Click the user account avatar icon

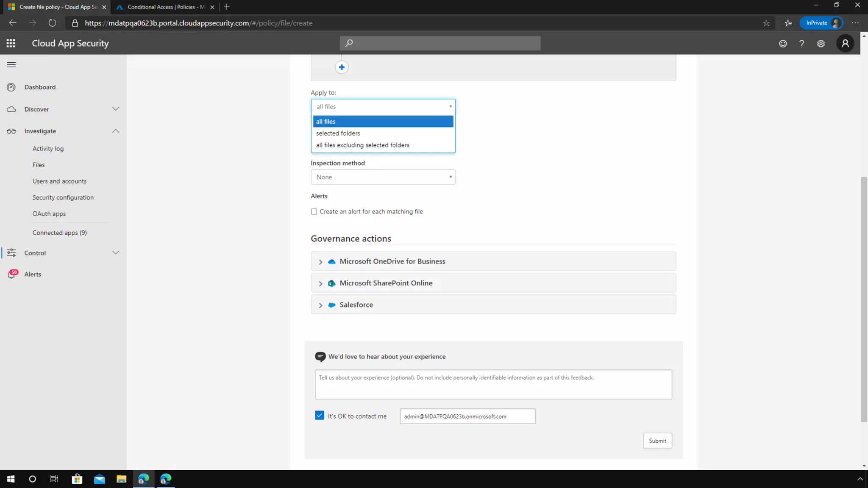[845, 43]
